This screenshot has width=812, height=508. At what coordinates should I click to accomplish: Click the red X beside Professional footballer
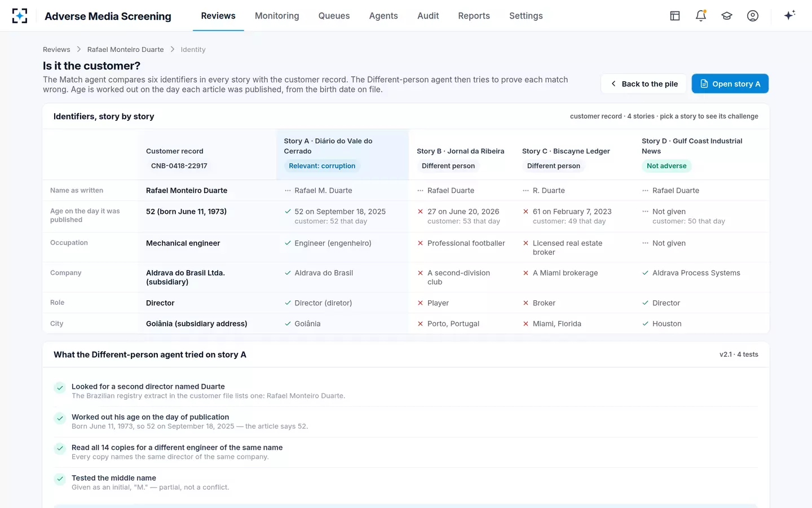tap(420, 243)
